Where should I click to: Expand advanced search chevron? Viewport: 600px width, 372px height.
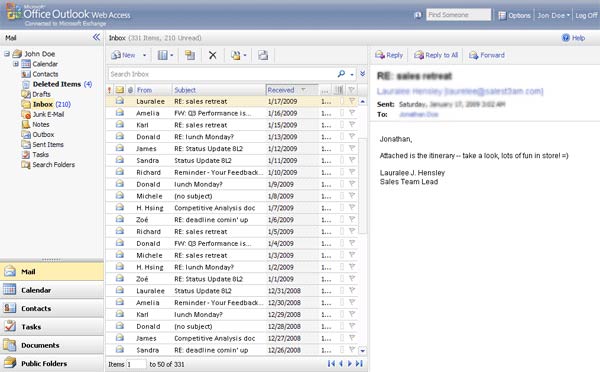click(362, 73)
